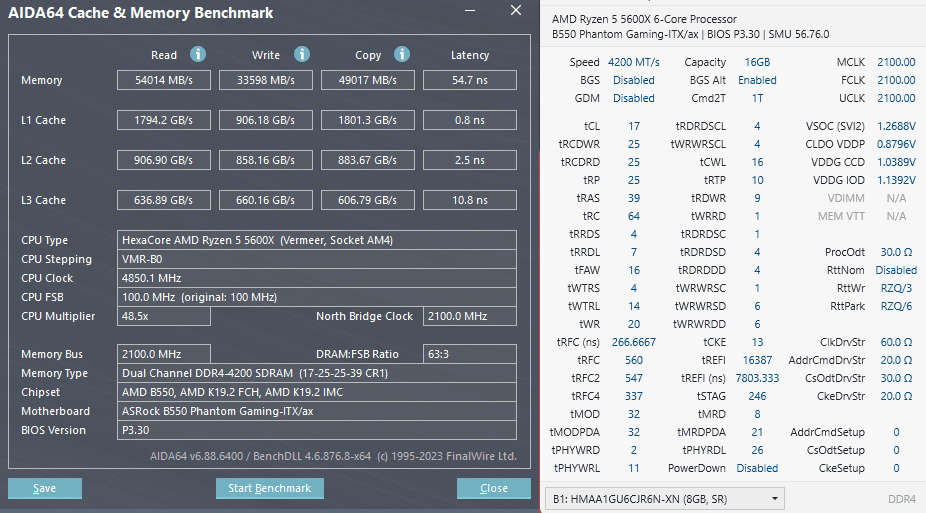Viewport: 926px width, 513px height.
Task: Click Cmd2T value 1T
Action: click(757, 98)
